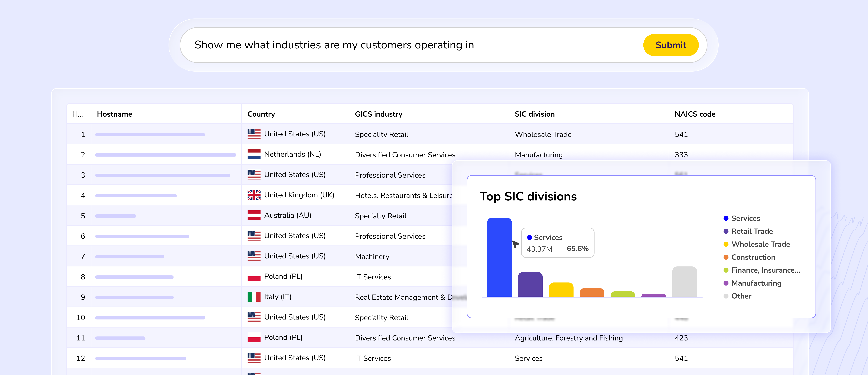Viewport: 868px width, 375px height.
Task: Sort by the NAICS code column header
Action: click(695, 114)
